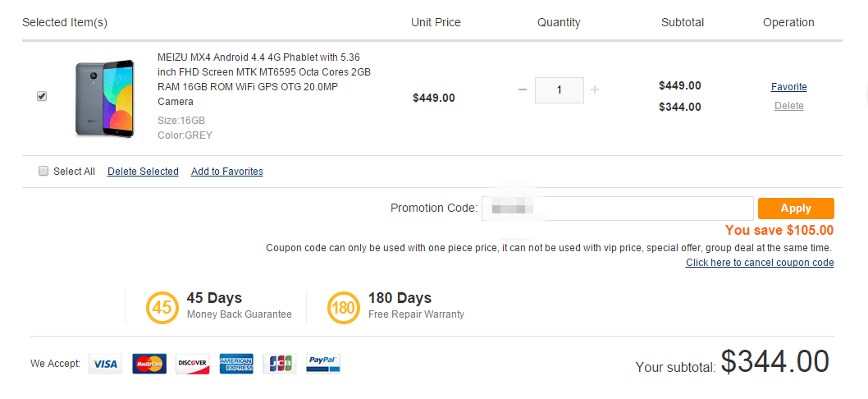Click the Delete Selected link
868x399 pixels.
point(143,172)
